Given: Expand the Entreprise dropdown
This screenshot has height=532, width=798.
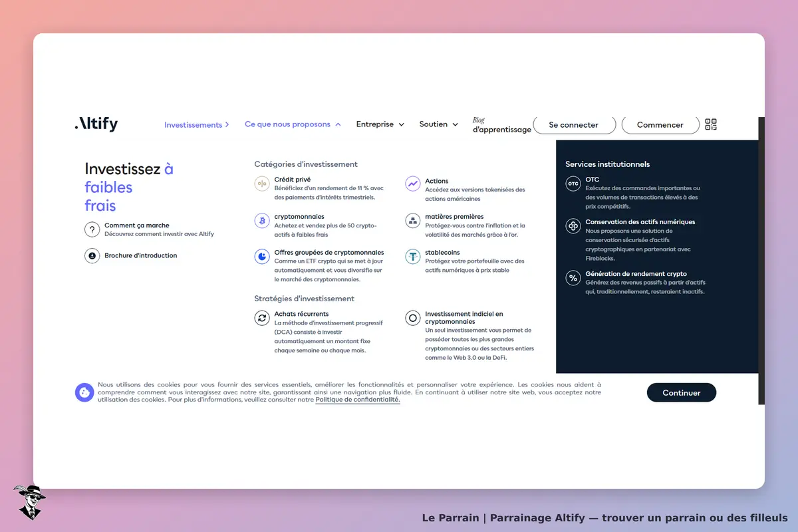Looking at the screenshot, I should click(380, 124).
